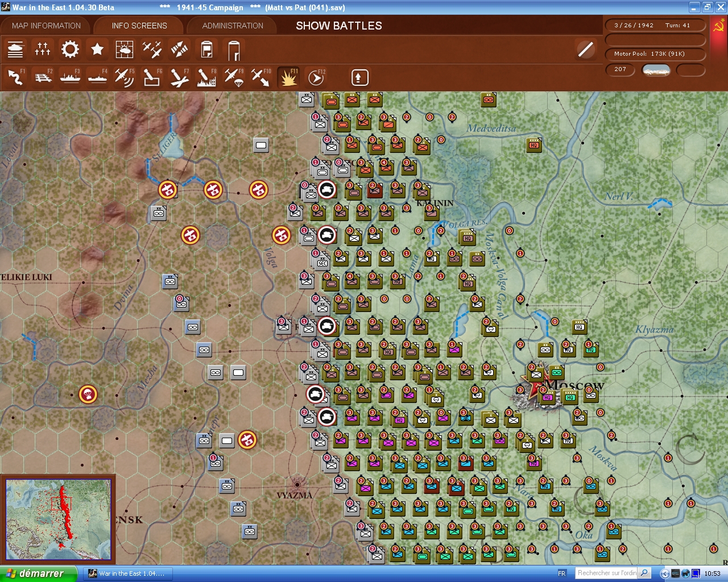Select F4 amphibious ship icon
The image size is (728, 582).
click(97, 77)
